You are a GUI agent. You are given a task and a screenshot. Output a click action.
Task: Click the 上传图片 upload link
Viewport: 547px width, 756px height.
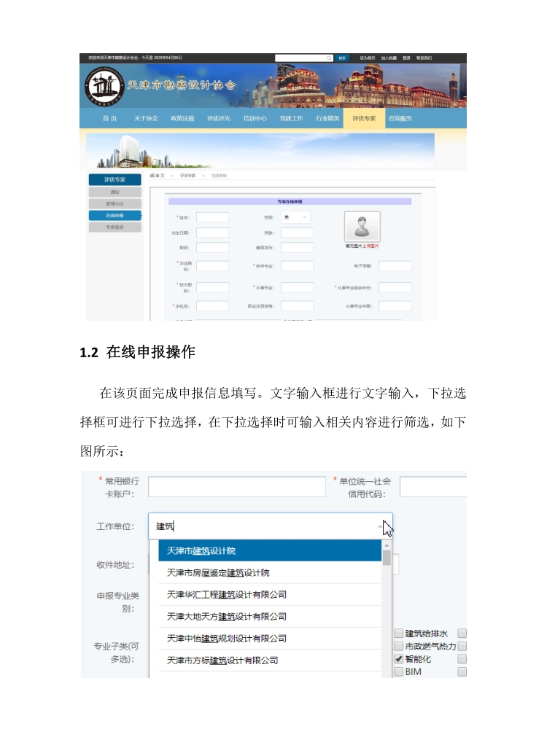tap(372, 246)
